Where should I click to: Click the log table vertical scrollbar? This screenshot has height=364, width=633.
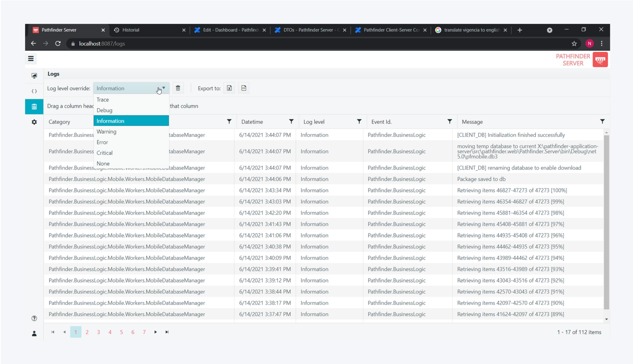606,222
